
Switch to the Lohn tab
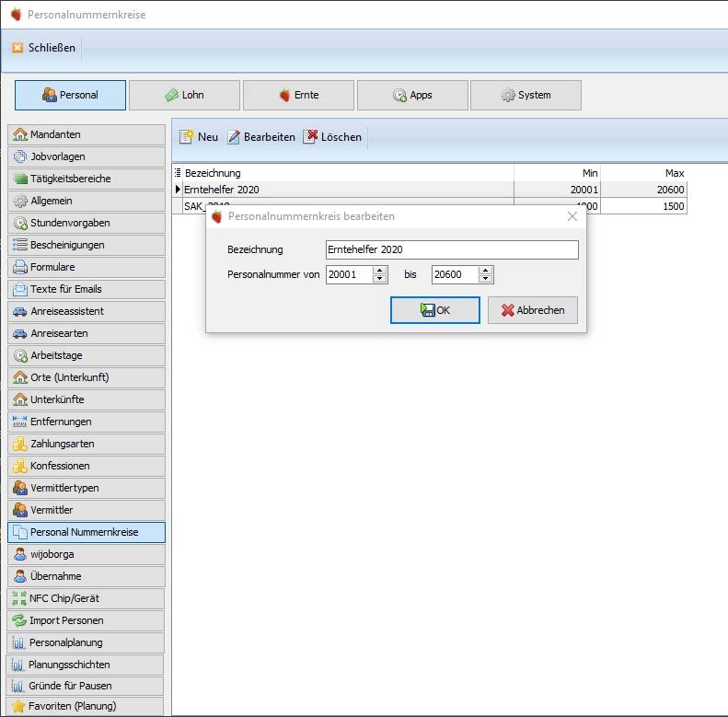184,95
